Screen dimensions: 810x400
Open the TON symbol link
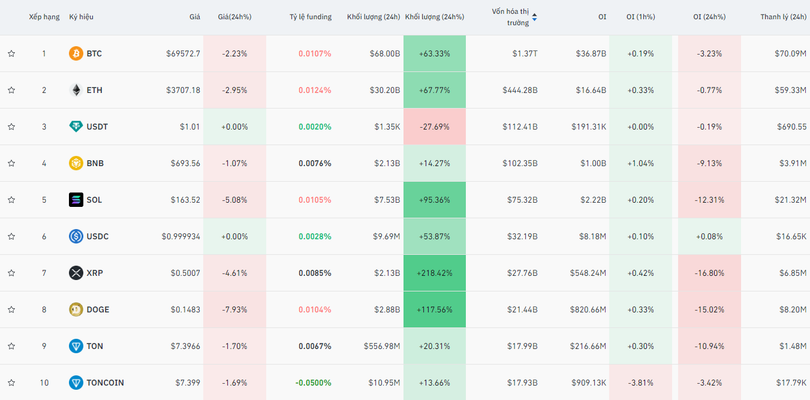click(x=94, y=346)
